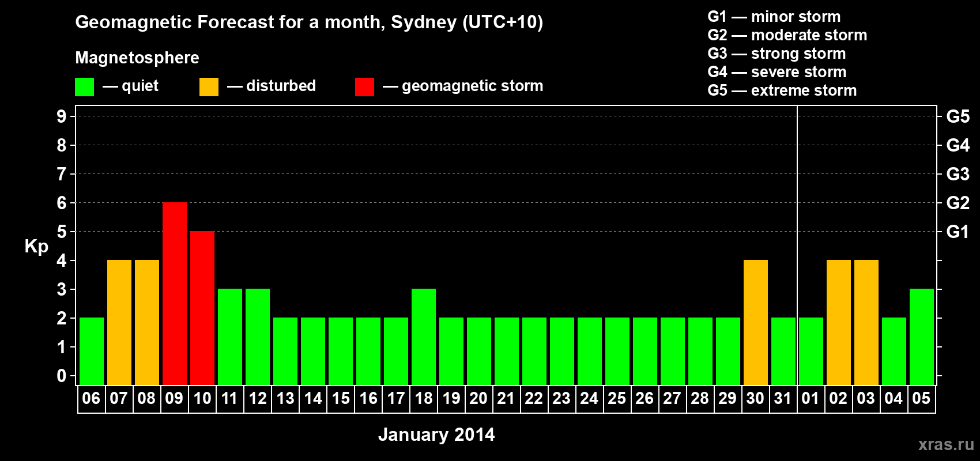Click the Kp axis title
The width and height of the screenshot is (980, 461).
pos(36,247)
